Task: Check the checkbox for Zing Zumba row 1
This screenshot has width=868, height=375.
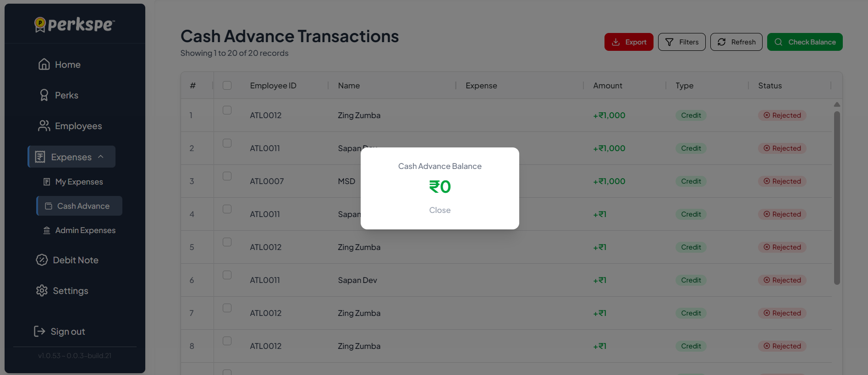Action: pos(227,110)
